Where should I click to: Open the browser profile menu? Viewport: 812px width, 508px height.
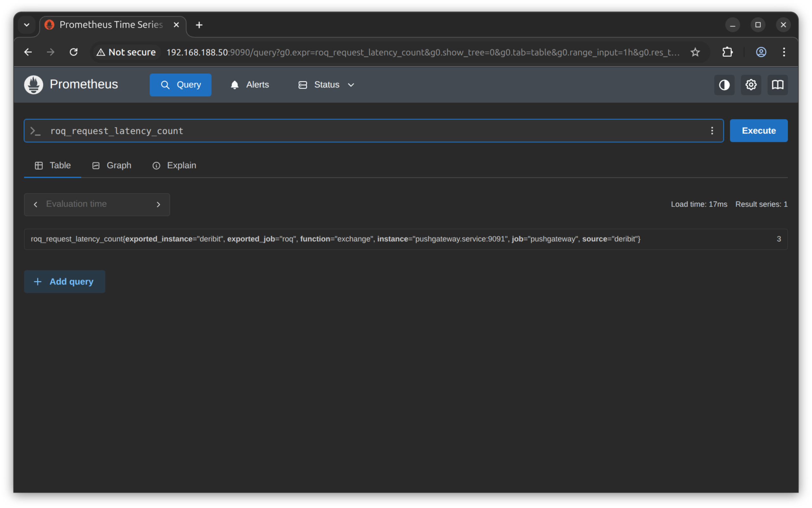761,52
